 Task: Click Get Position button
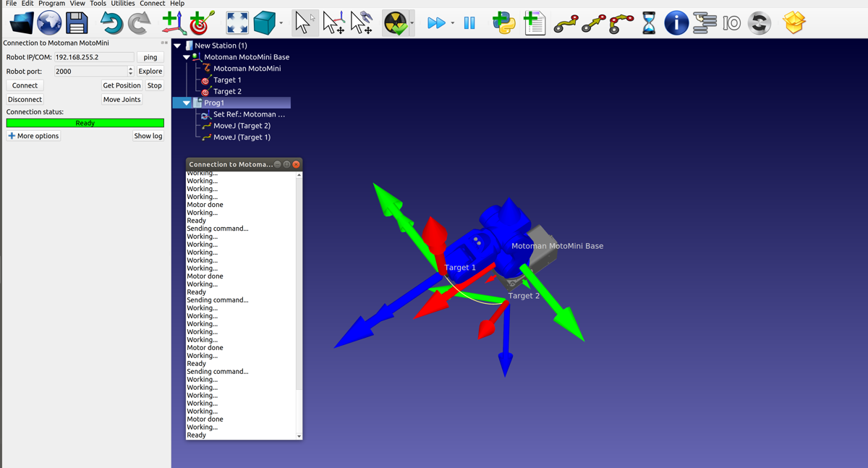[x=122, y=85]
